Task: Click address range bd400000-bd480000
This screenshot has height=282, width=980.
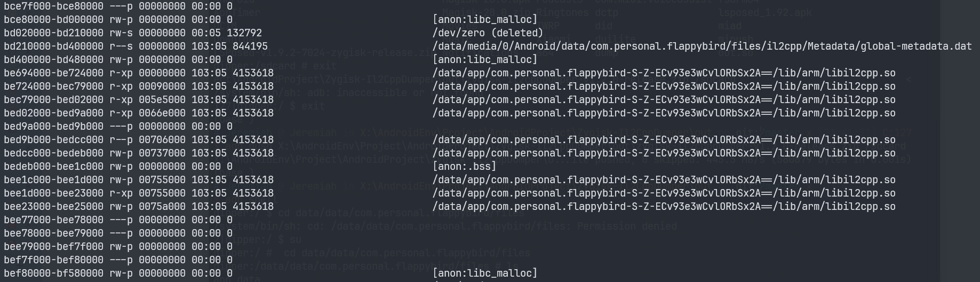Action: (53, 60)
